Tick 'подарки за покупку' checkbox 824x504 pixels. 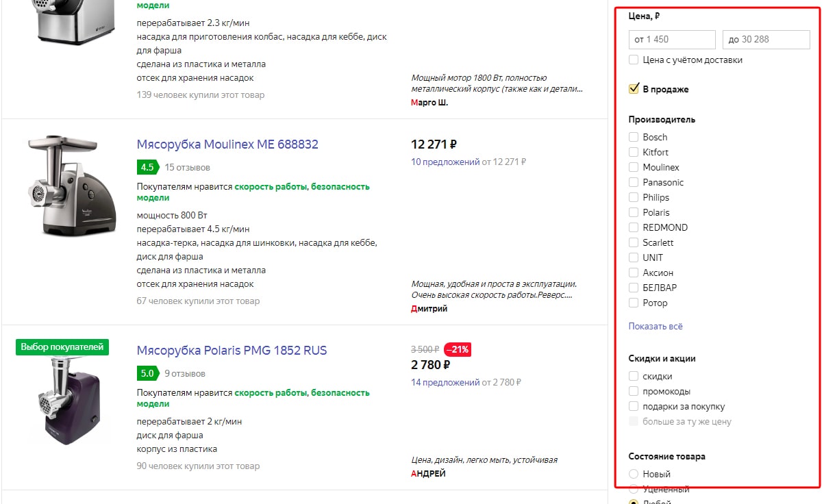(634, 407)
